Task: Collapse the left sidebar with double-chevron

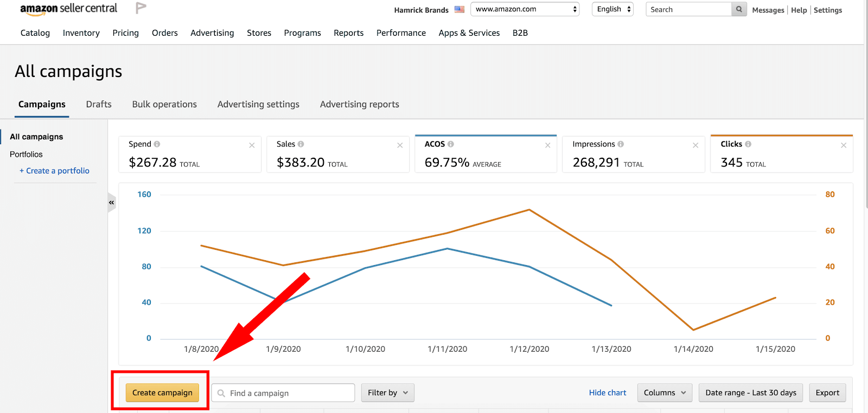Action: point(111,203)
